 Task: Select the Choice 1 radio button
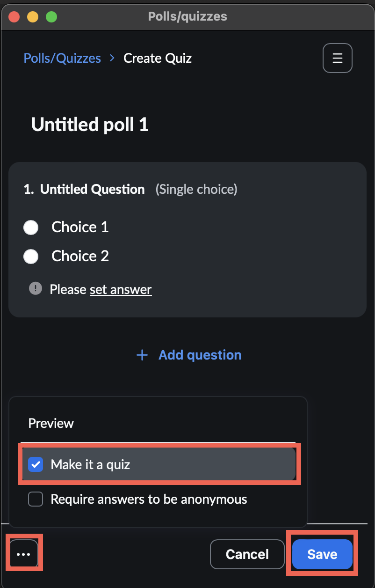(x=31, y=227)
